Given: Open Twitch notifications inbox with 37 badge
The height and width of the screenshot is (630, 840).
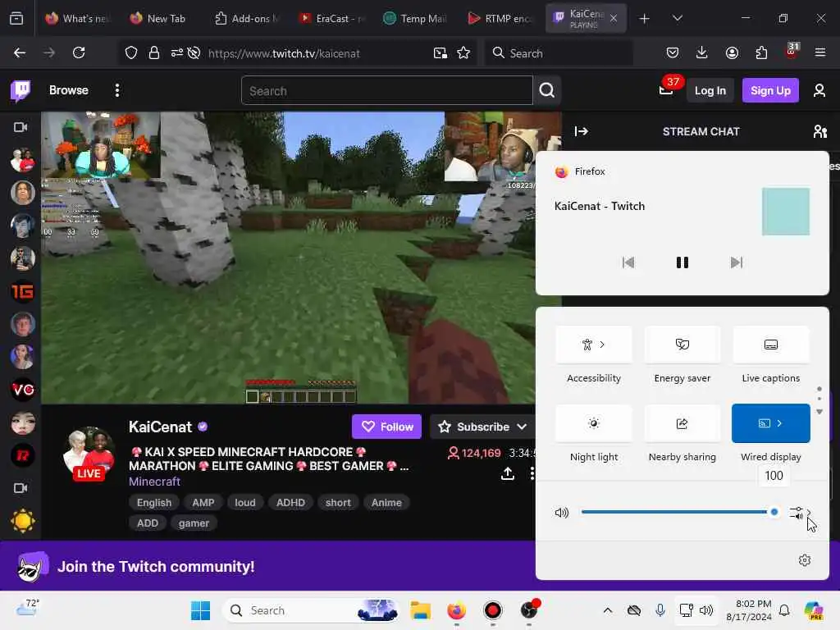Looking at the screenshot, I should (666, 90).
